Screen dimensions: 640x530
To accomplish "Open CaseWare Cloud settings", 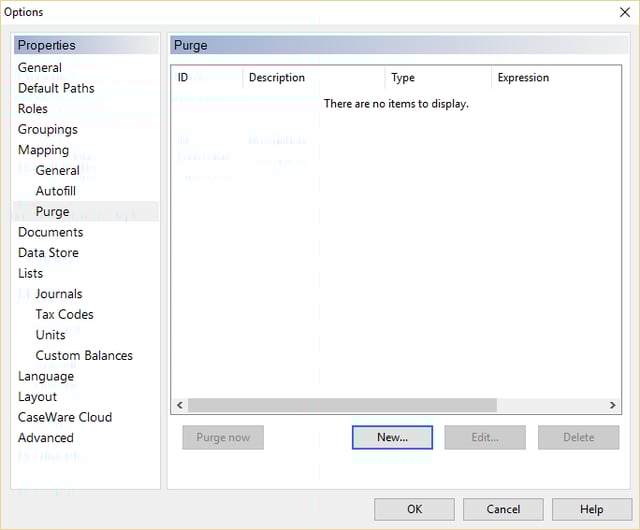I will point(65,417).
